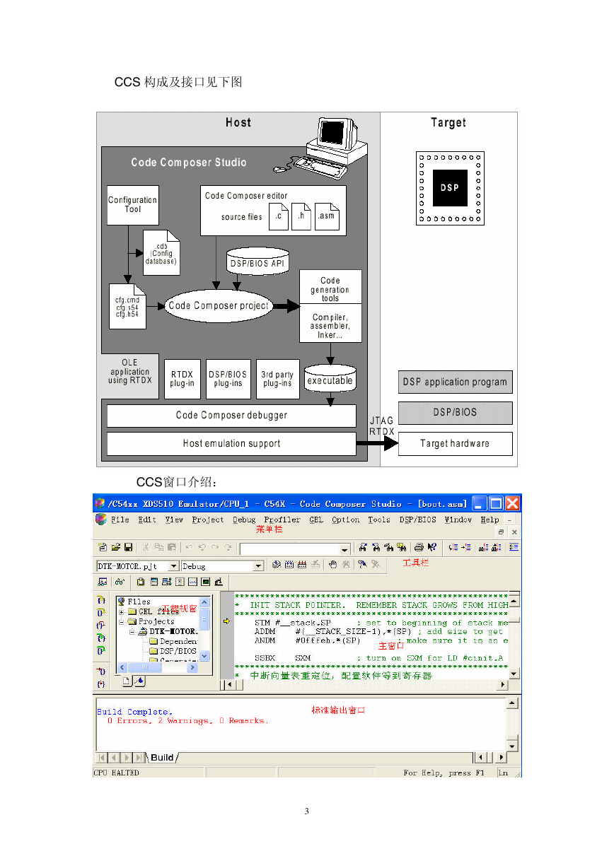Screen dimensions: 614x868
Task: Click the Find binoculars icon
Action: click(x=364, y=548)
